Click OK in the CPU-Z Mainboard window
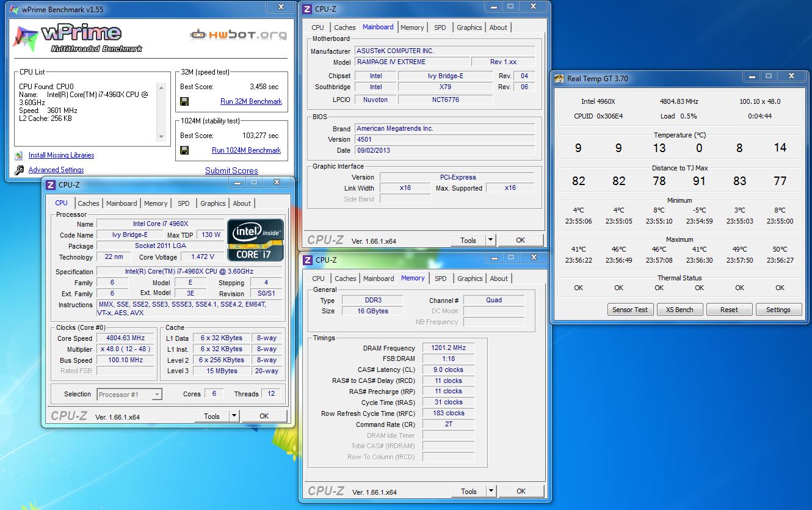The height and width of the screenshot is (510, 812). coord(520,240)
